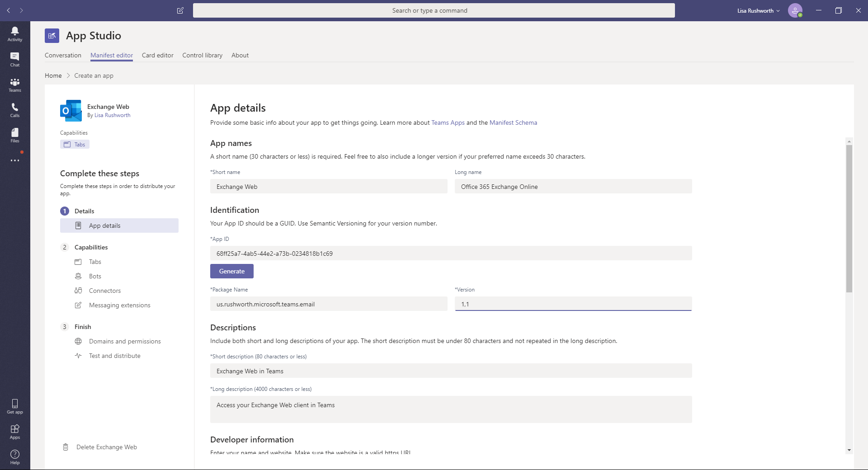Click the Generate button
The width and height of the screenshot is (868, 470).
coord(232,271)
